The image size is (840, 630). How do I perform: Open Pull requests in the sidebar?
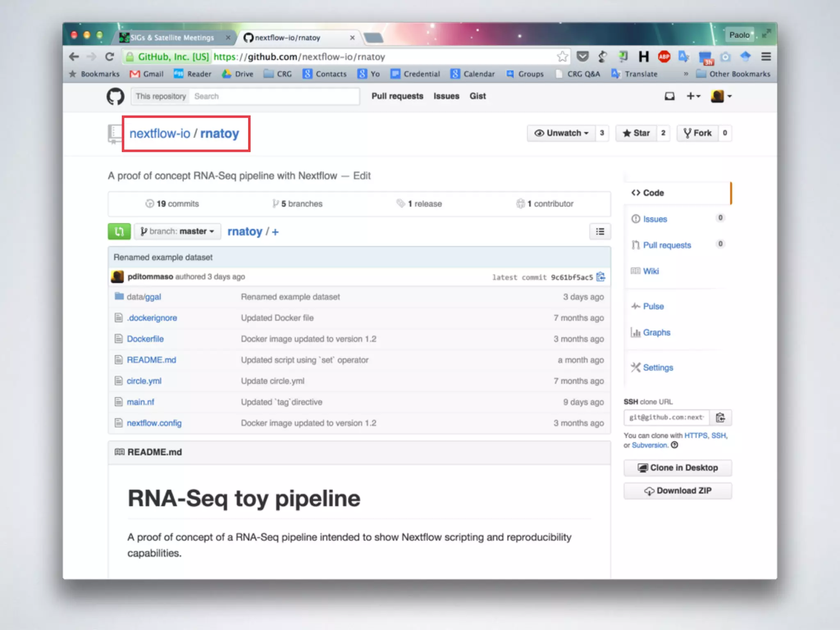coord(667,245)
